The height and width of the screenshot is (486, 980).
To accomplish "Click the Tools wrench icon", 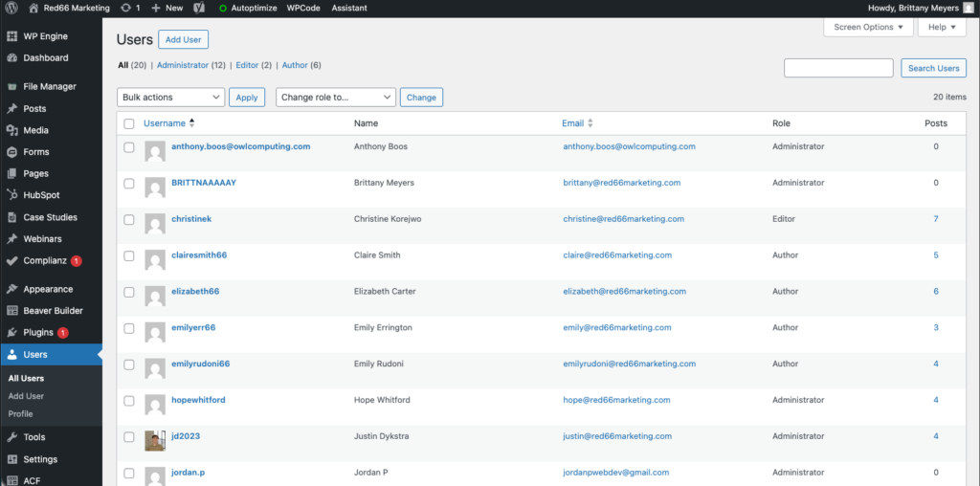I will click(11, 437).
